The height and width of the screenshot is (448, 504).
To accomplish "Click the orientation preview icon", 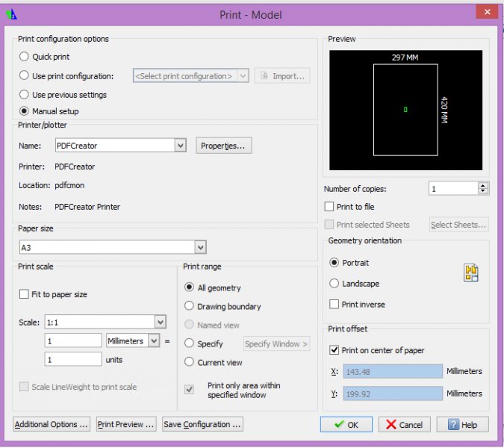I will point(470,273).
